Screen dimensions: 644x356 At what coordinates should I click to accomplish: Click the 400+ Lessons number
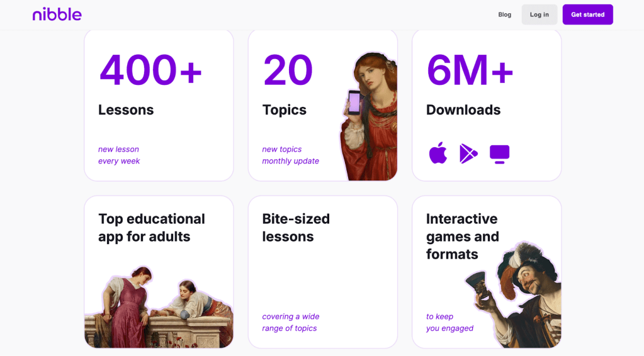click(x=151, y=70)
